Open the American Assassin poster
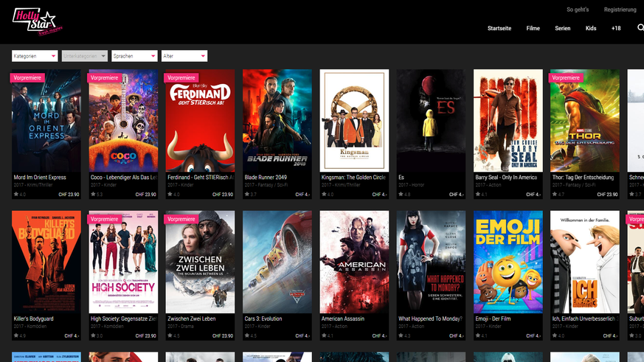This screenshot has width=644, height=362. (354, 262)
